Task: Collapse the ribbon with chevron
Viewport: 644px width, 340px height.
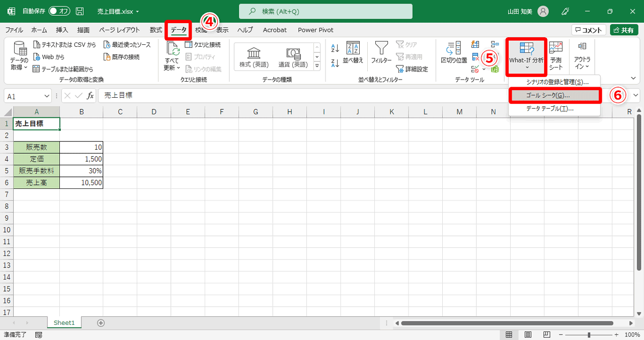Action: pyautogui.click(x=633, y=78)
